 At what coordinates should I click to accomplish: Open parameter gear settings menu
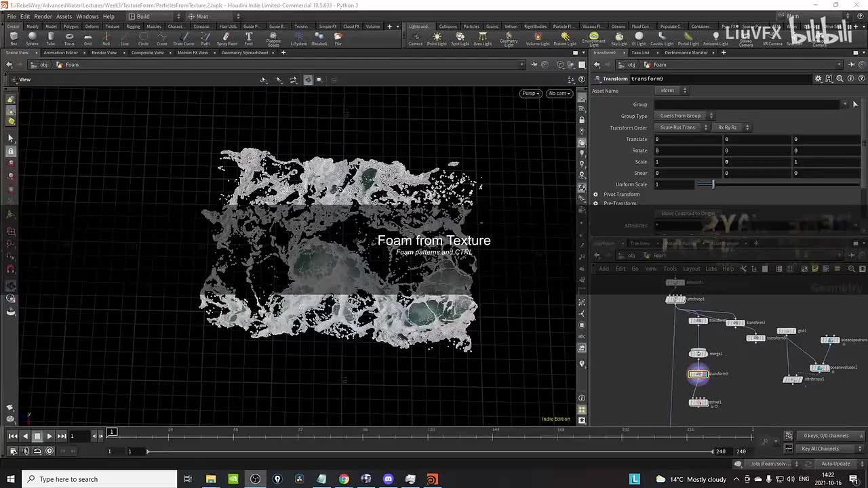(818, 79)
